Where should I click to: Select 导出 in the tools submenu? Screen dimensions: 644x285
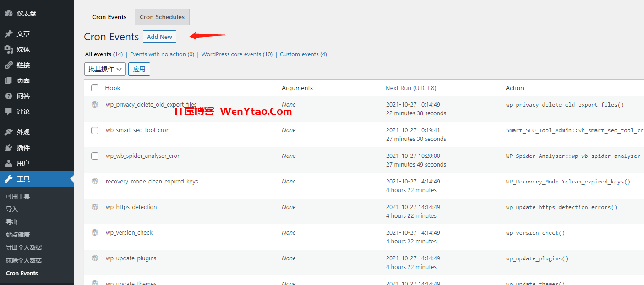12,222
